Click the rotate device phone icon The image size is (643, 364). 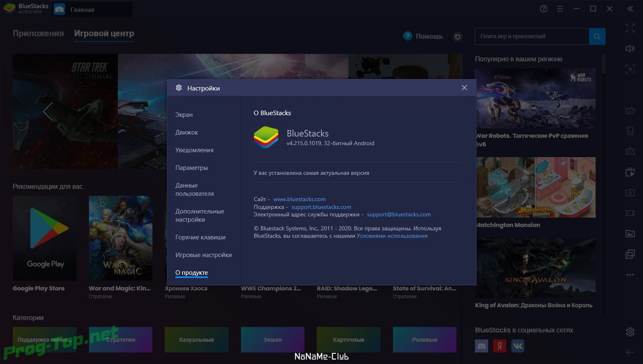(630, 131)
